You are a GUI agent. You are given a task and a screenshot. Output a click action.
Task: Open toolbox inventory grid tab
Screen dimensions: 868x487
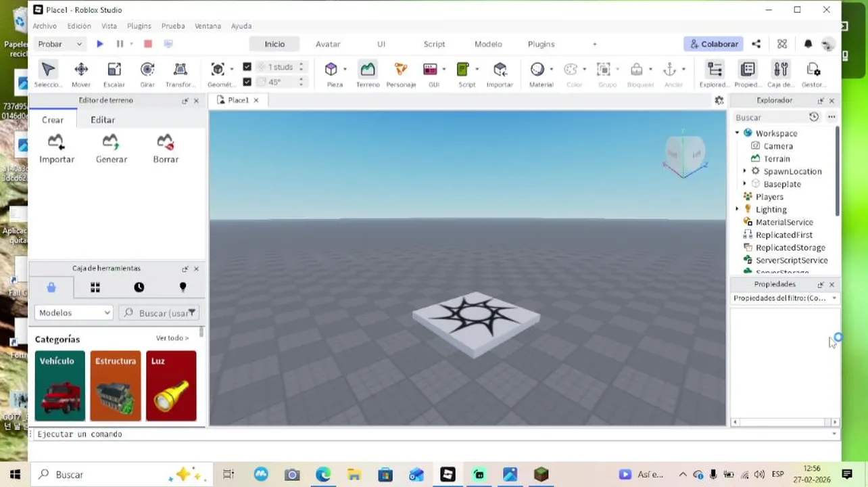tap(95, 287)
